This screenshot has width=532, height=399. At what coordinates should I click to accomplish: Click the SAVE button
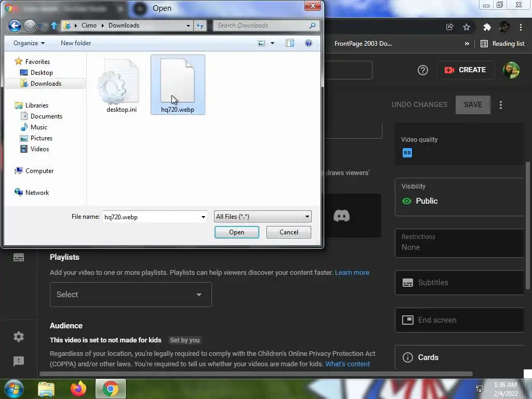tap(473, 105)
